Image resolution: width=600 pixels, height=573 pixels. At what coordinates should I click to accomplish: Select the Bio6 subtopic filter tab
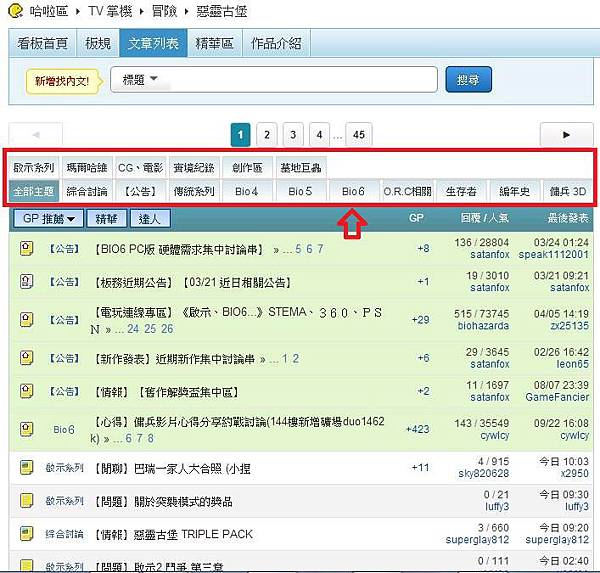point(354,191)
